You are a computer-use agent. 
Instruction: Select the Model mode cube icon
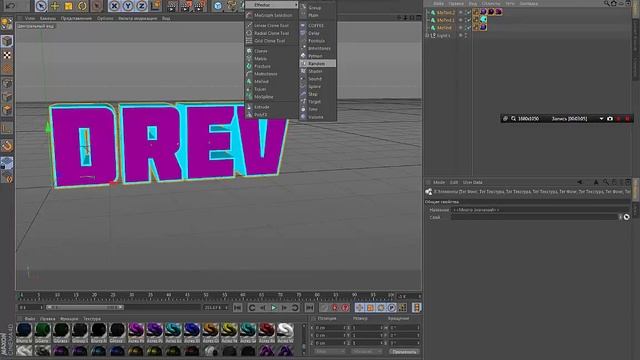[x=7, y=41]
